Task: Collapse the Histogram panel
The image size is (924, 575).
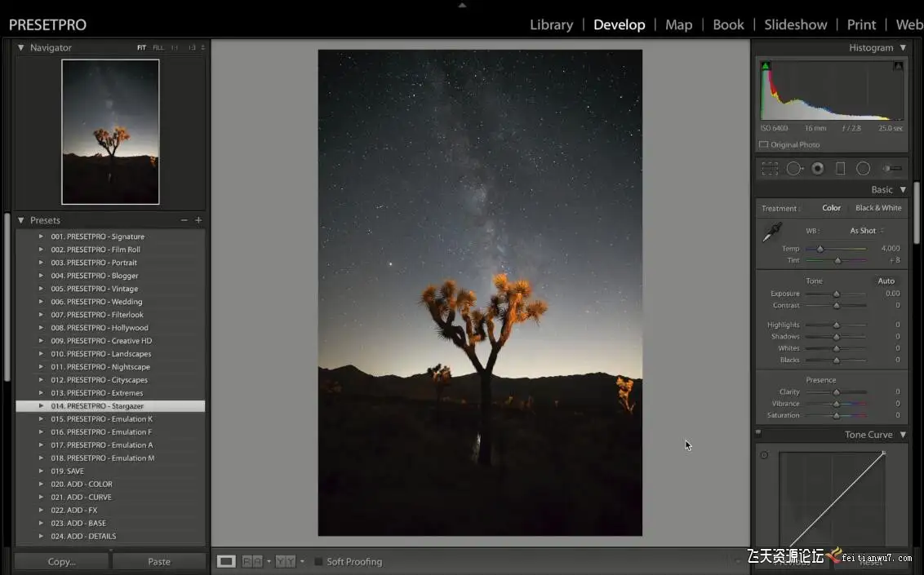Action: click(x=903, y=47)
